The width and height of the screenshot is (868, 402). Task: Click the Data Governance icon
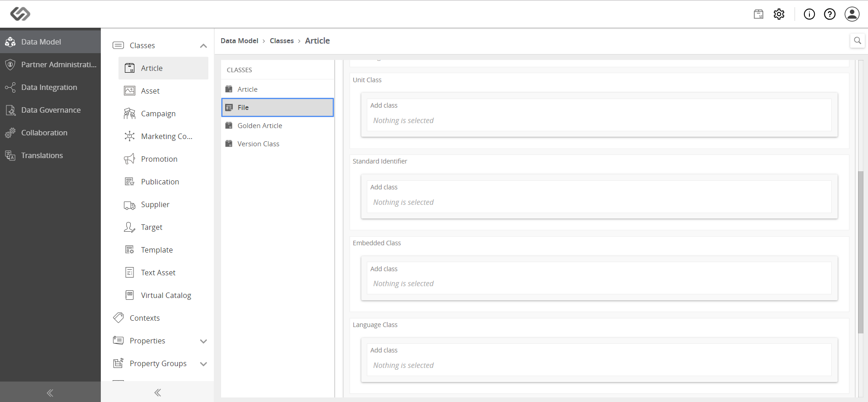(x=10, y=110)
